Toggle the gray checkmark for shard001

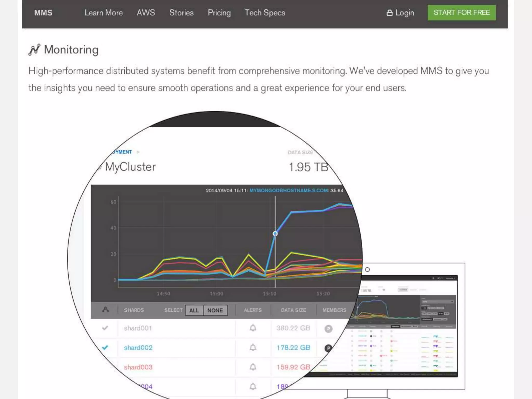coord(105,328)
